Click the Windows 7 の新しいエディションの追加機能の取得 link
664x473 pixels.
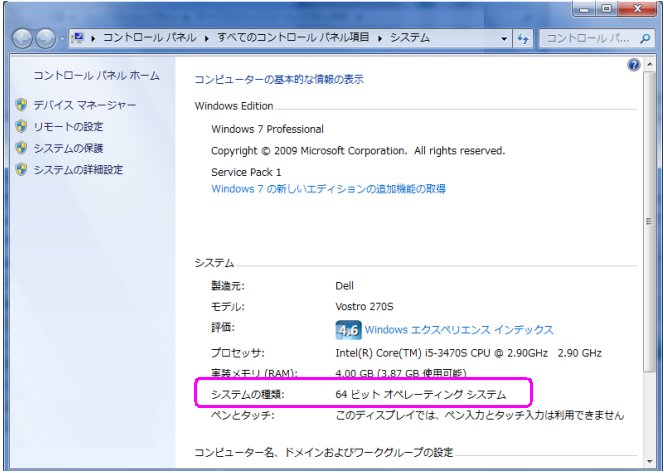328,188
